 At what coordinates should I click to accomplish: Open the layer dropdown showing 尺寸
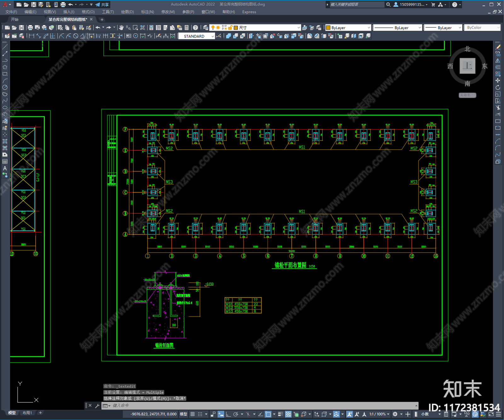(256, 28)
